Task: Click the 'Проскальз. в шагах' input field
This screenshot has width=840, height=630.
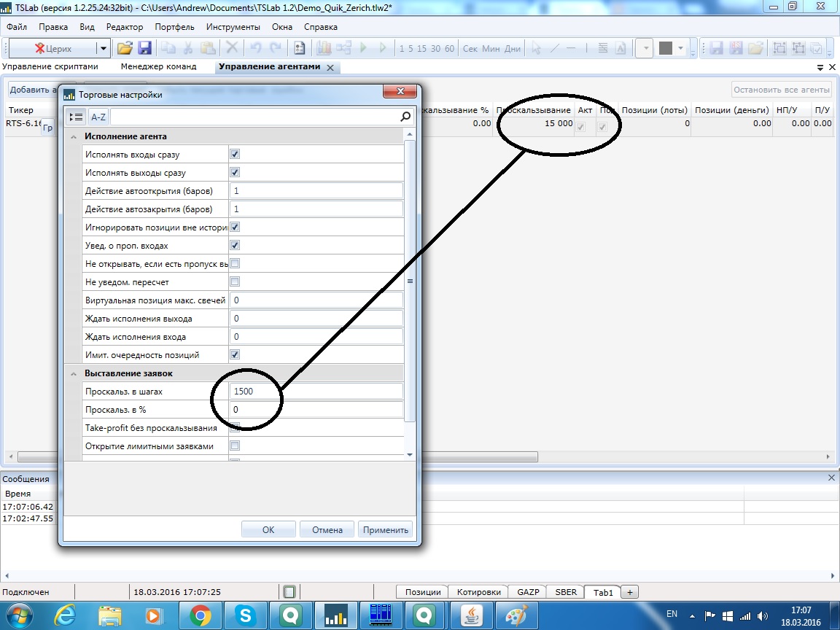Action: pyautogui.click(x=316, y=392)
